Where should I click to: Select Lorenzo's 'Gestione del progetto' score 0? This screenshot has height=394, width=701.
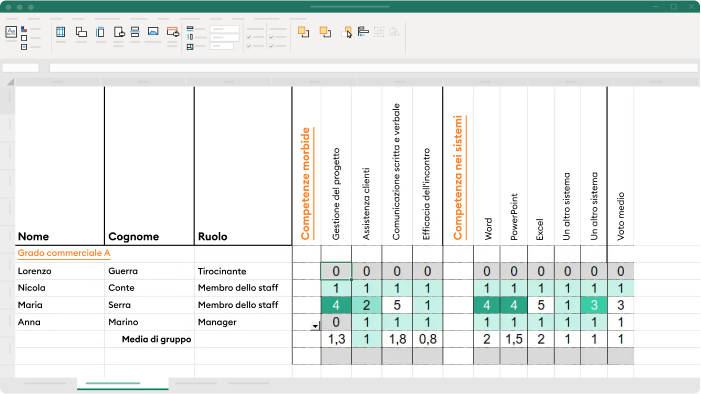[336, 271]
